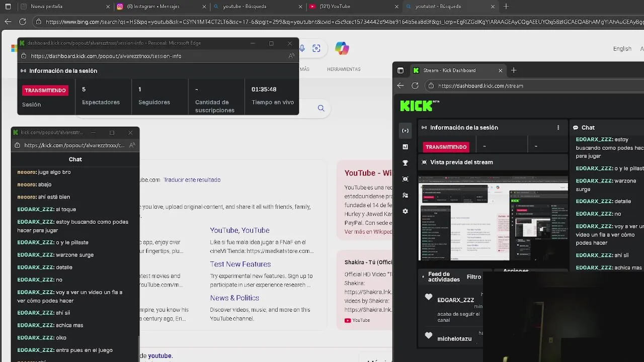Click Shakira video result title
This screenshot has width=644, height=362.
pos(368,262)
